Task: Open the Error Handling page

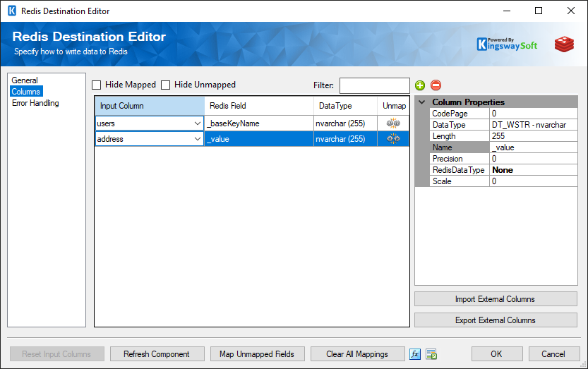Action: [x=35, y=103]
